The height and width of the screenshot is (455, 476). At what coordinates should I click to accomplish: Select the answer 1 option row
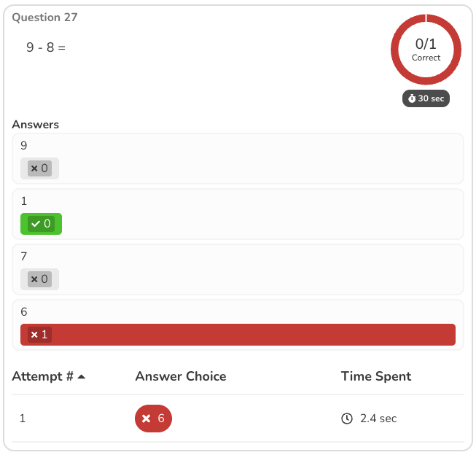point(238,214)
